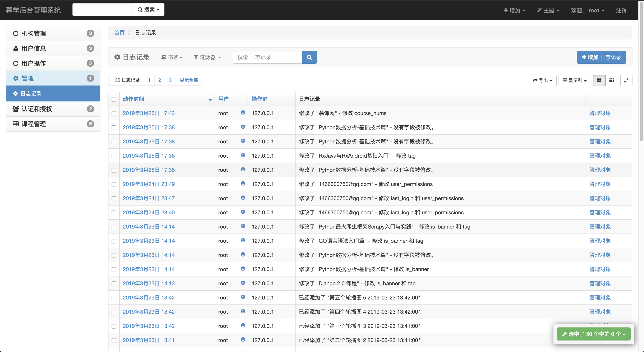Open the 导出 export dropdown

[x=542, y=80]
